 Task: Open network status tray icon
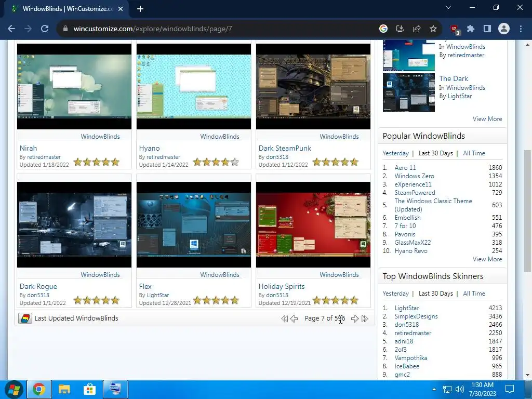pyautogui.click(x=447, y=389)
